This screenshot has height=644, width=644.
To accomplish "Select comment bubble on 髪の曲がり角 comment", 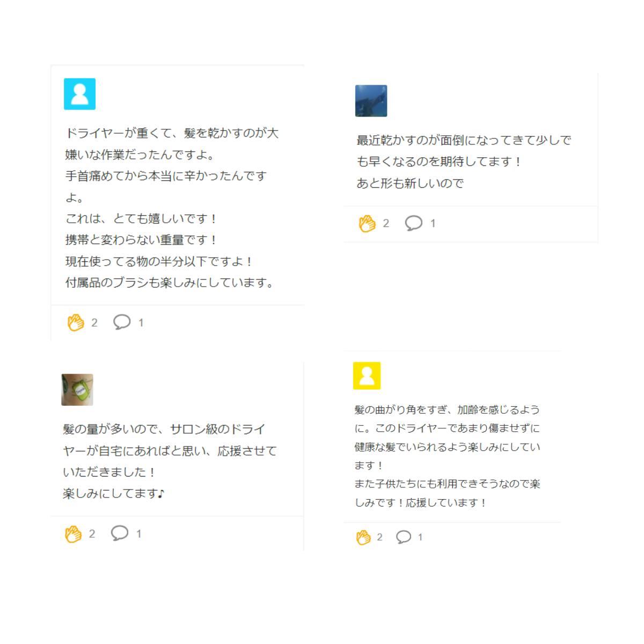I will (x=404, y=537).
